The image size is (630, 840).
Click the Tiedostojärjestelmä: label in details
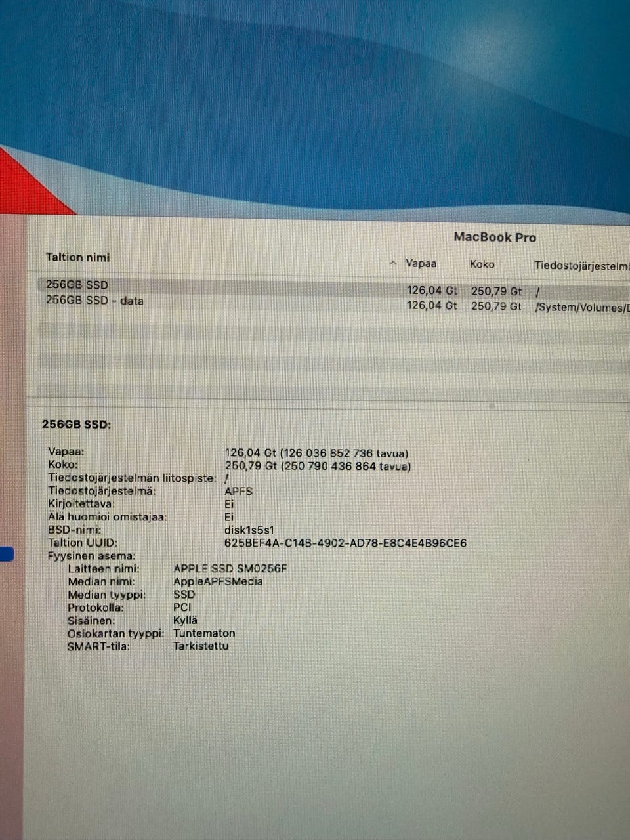102,491
